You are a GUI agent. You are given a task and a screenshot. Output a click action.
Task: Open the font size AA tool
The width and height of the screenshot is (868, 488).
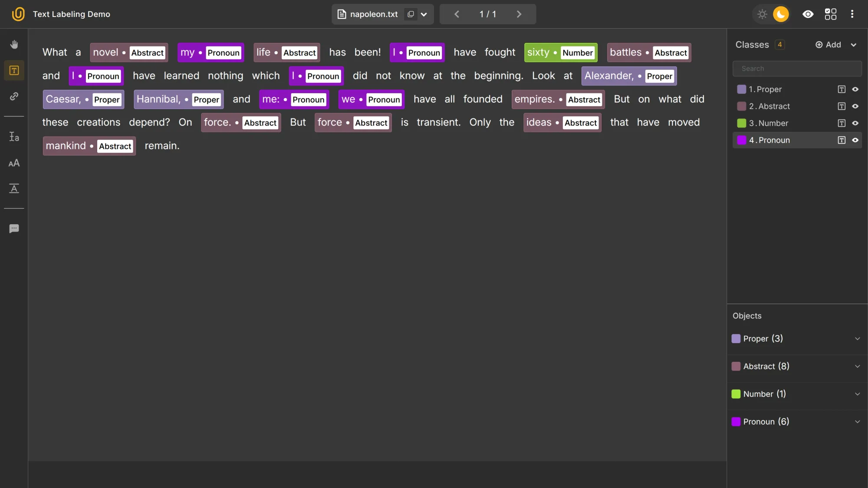coord(14,163)
